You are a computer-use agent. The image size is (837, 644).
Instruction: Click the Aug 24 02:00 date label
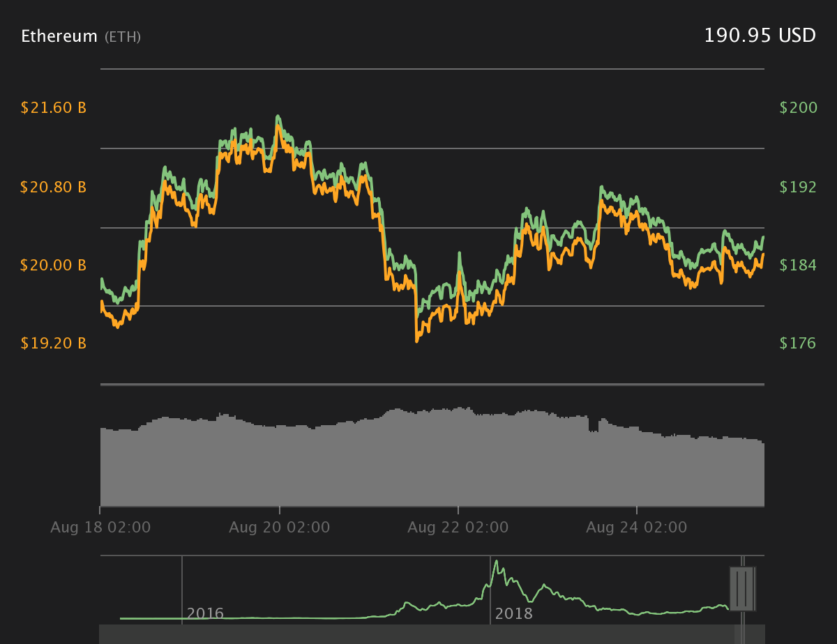click(636, 528)
